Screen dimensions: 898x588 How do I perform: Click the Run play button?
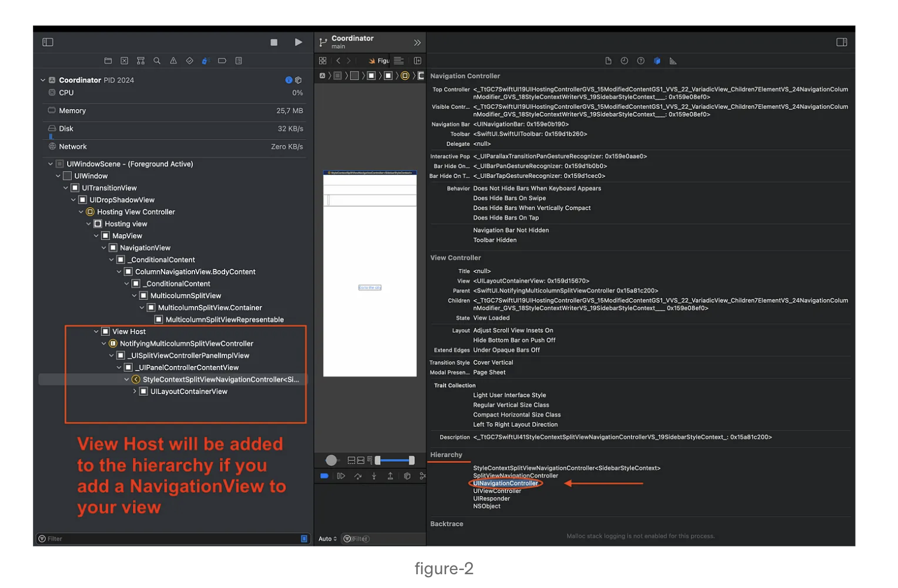298,42
